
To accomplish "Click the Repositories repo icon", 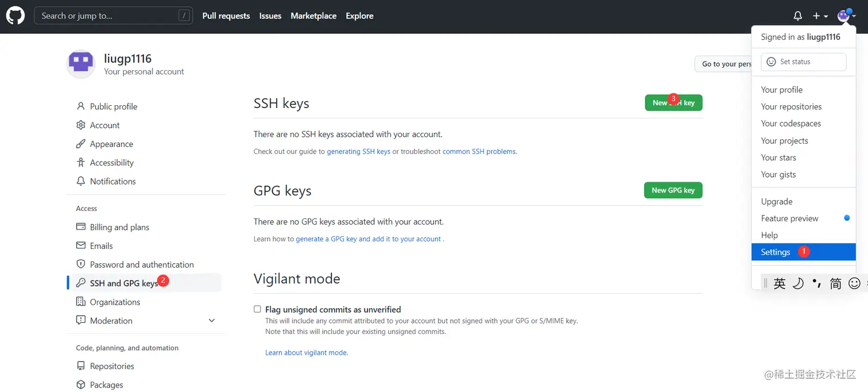I will tap(81, 366).
